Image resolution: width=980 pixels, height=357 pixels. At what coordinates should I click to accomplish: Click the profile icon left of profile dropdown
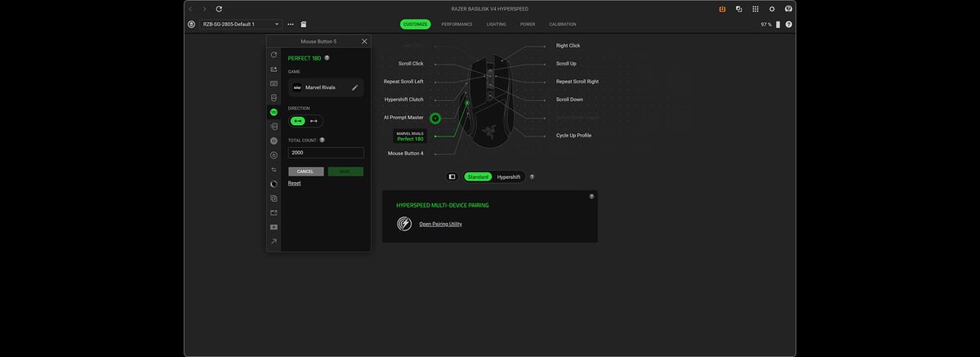tap(191, 25)
